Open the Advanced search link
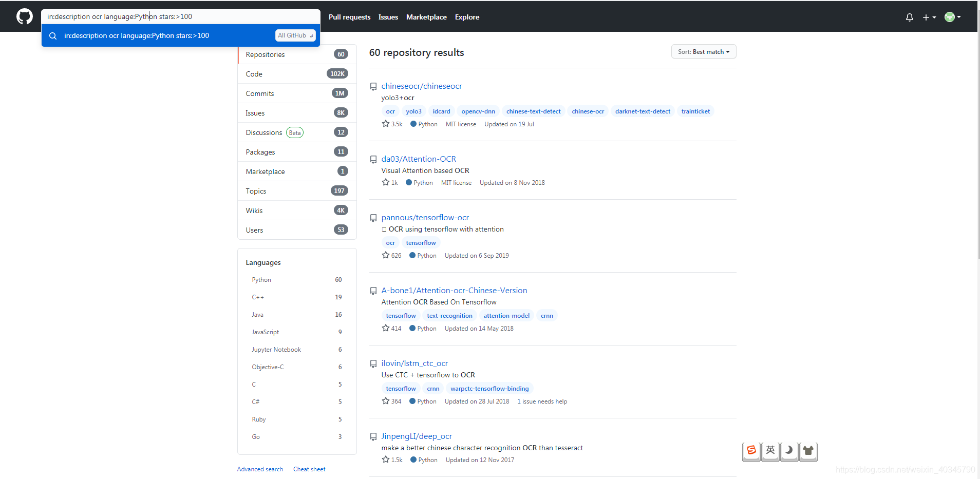This screenshot has height=479, width=980. point(260,469)
